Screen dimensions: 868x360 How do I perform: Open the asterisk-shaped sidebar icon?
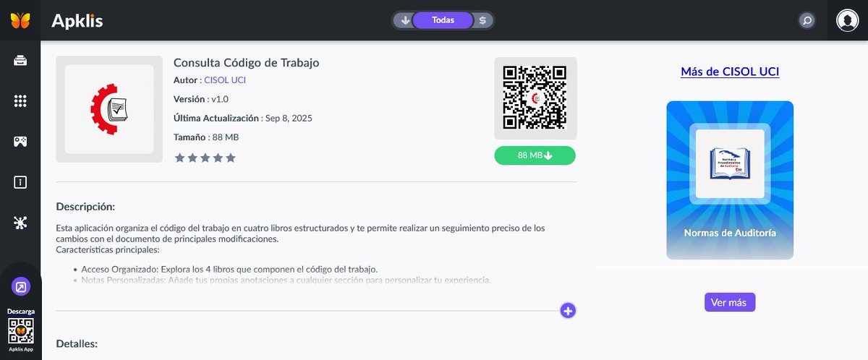pos(20,223)
